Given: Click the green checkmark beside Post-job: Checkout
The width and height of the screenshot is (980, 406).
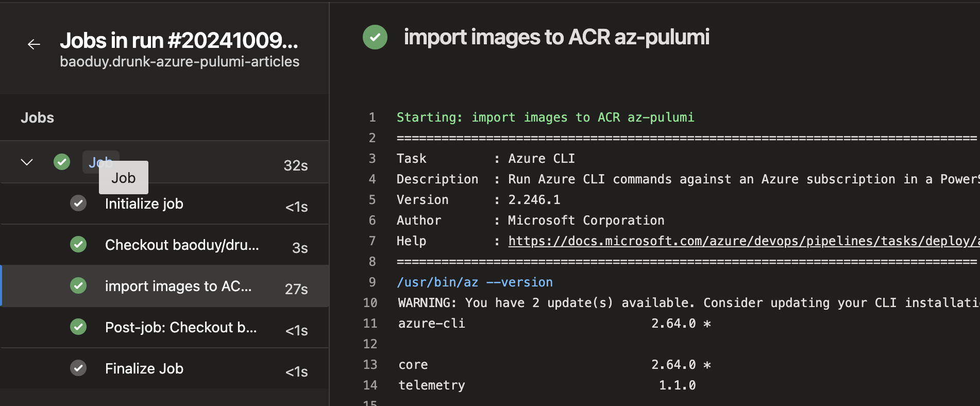Looking at the screenshot, I should pyautogui.click(x=78, y=327).
